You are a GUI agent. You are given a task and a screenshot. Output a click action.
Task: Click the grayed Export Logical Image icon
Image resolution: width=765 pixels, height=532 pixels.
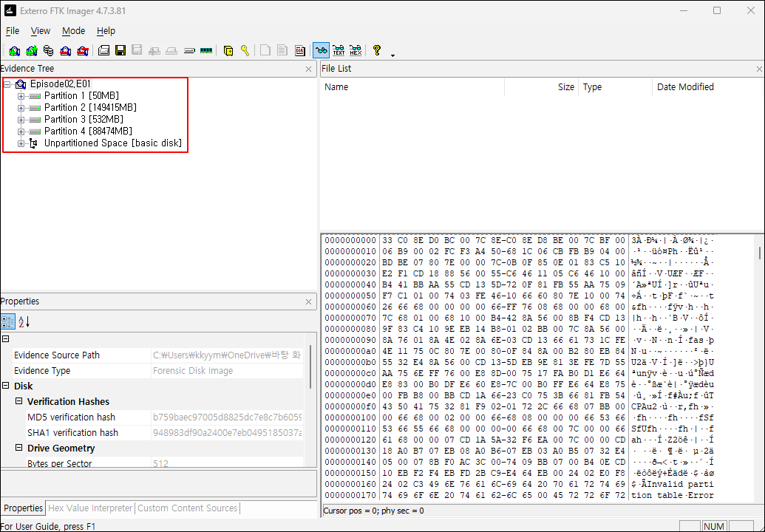137,50
